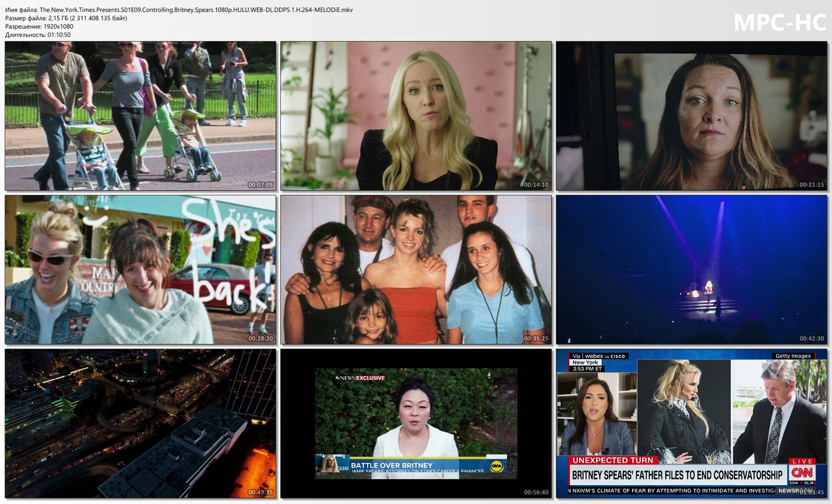This screenshot has width=832, height=504.
Task: Click the headline "BRITNEY SPEARS' FATHER FILES TO END CONSERVATORSHIP"
Action: (x=677, y=475)
